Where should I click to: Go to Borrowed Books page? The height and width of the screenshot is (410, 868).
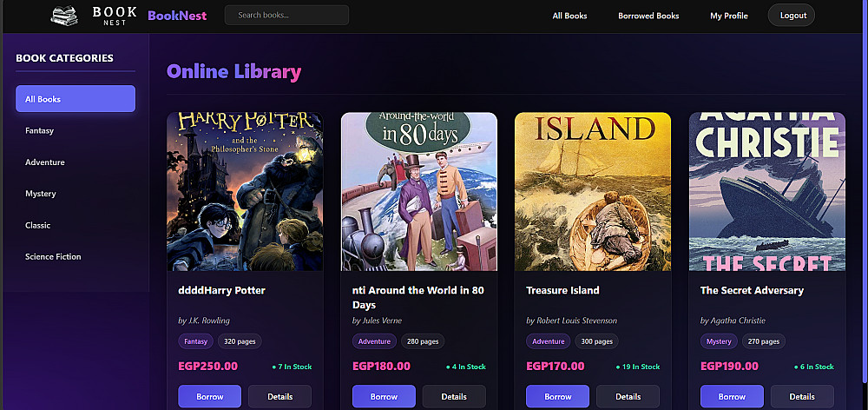coord(648,16)
